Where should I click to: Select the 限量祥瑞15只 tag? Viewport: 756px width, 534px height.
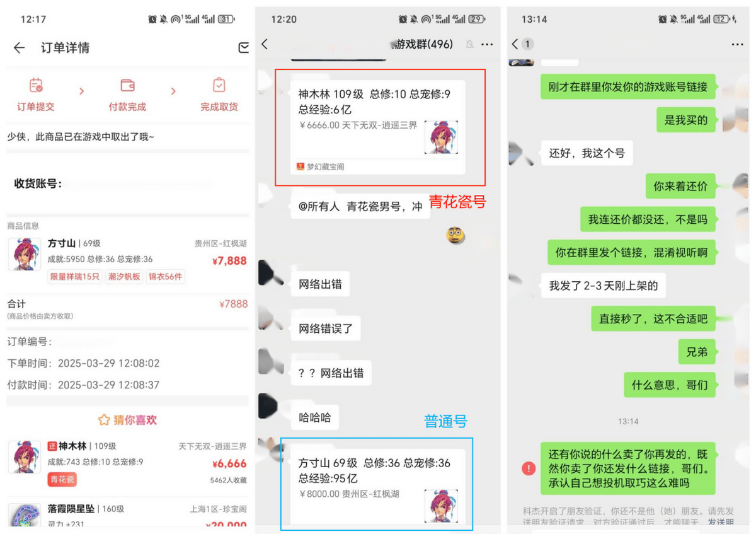pos(75,277)
